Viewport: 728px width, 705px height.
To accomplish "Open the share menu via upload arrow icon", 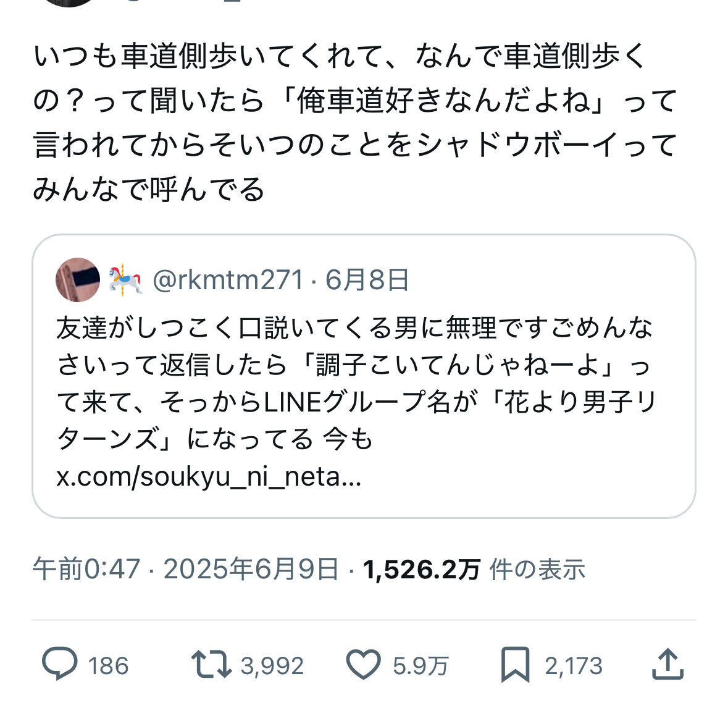I will (x=668, y=664).
